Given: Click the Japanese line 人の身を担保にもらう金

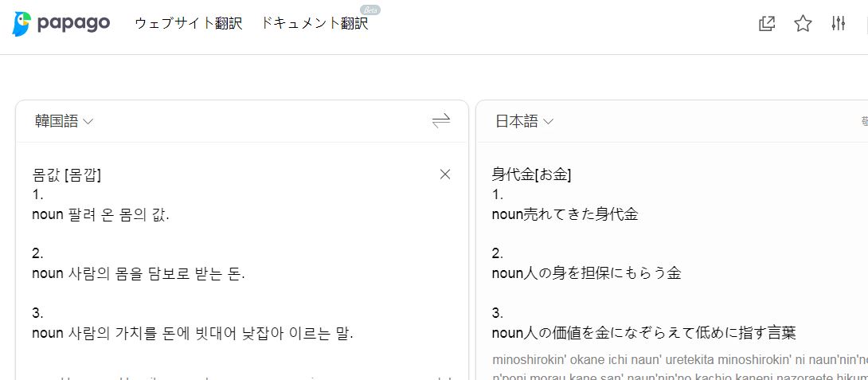Looking at the screenshot, I should 586,273.
